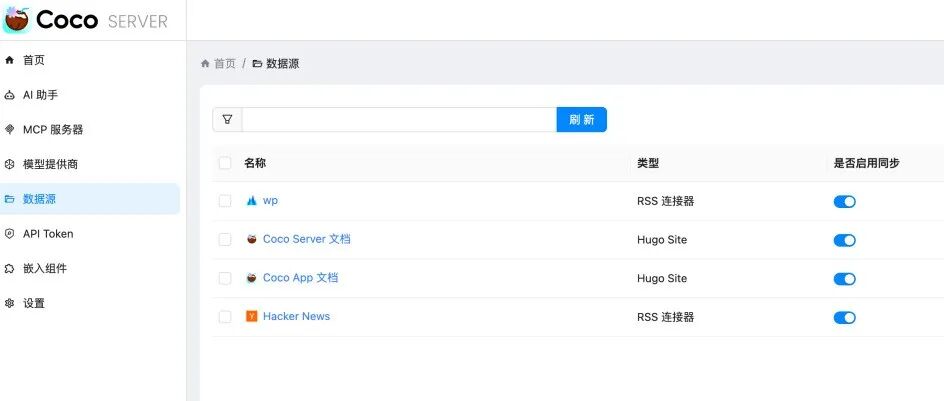
Task: Open the filter funnel button
Action: 228,120
